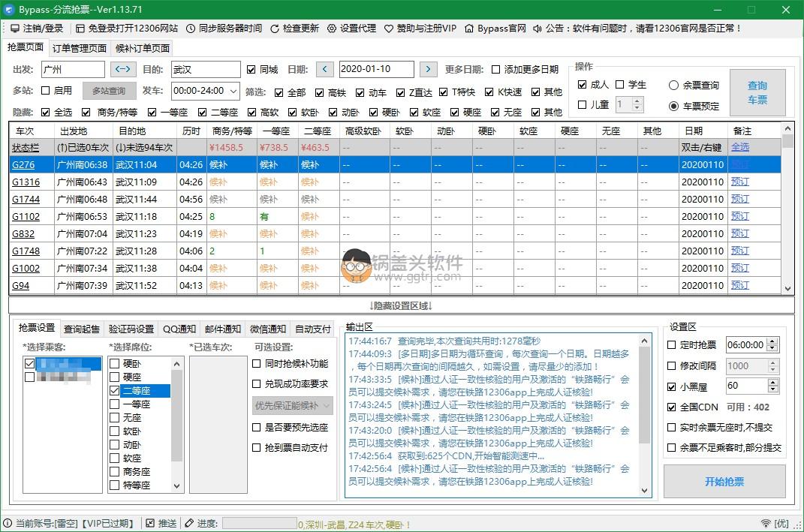Open 免登录打开12306网站 from toolbar
The image size is (804, 532).
coord(127,29)
